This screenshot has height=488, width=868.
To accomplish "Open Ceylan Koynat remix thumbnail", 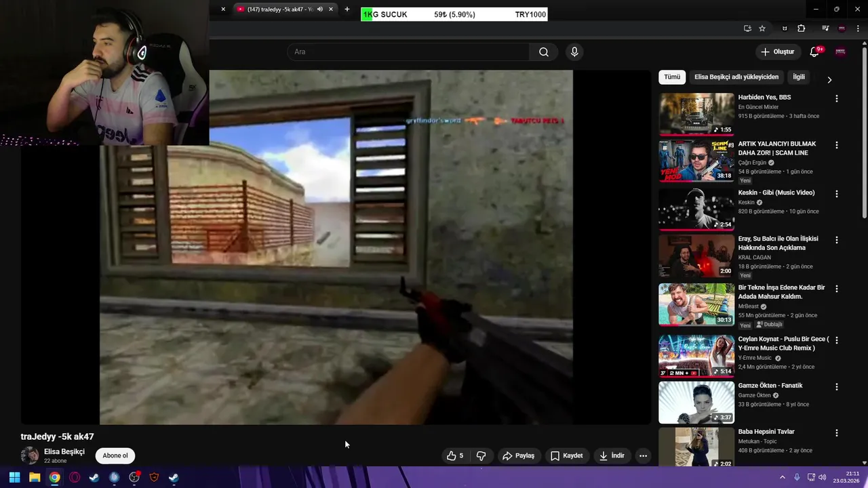I will [x=696, y=356].
